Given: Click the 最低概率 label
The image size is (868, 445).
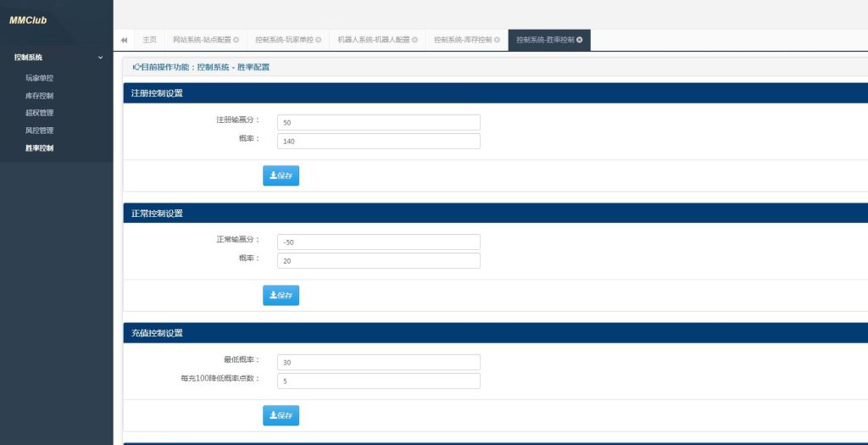Looking at the screenshot, I should tap(242, 359).
